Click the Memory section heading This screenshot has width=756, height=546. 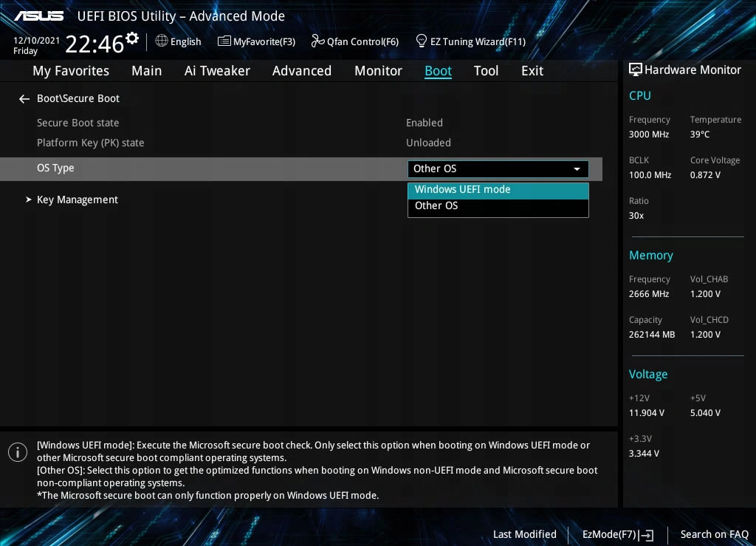click(651, 255)
